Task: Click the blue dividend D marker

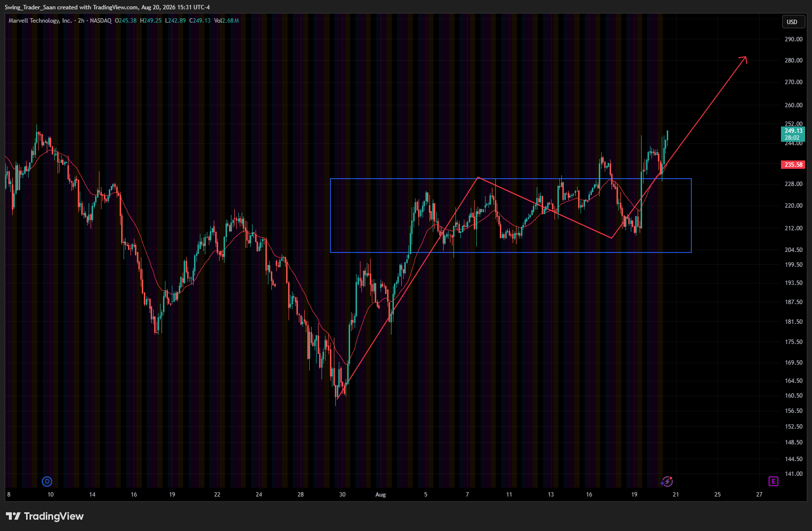Action: (x=47, y=481)
